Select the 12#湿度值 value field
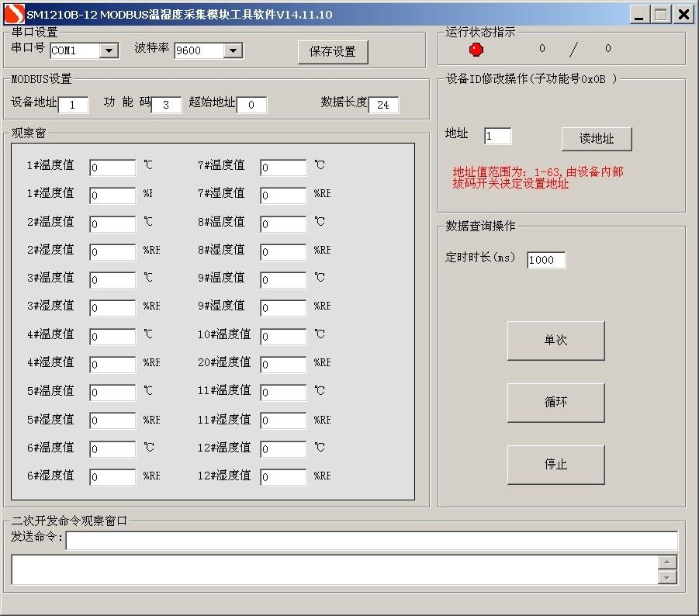 (283, 477)
